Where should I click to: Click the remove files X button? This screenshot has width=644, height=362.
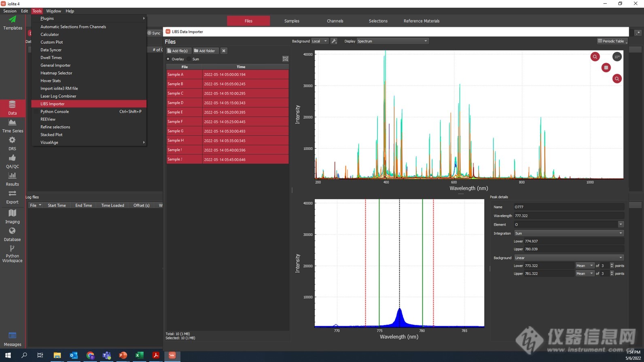224,51
